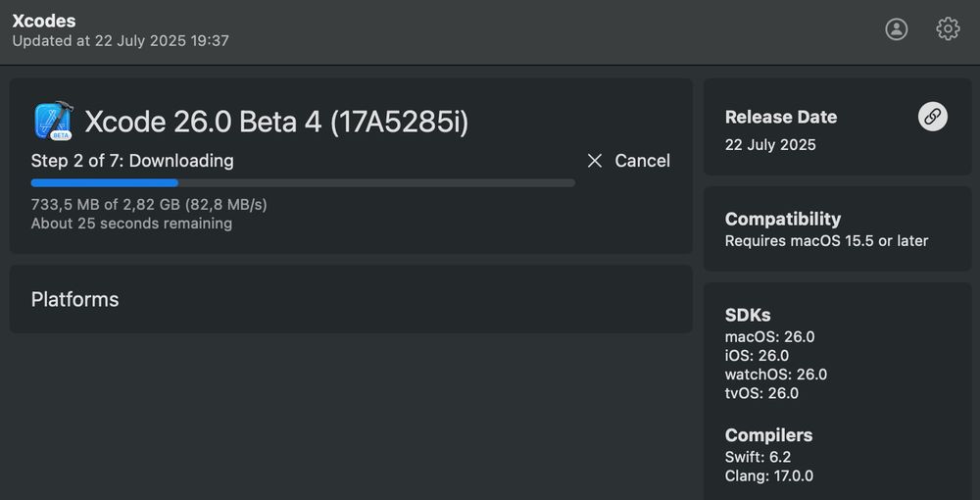Image resolution: width=980 pixels, height=500 pixels.
Task: Click the release notes link icon
Action: point(933,117)
